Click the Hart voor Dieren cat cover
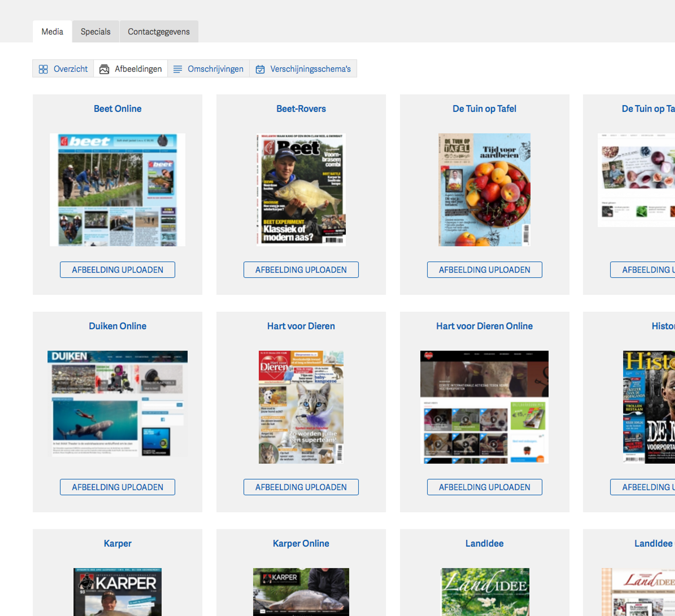 (x=301, y=407)
